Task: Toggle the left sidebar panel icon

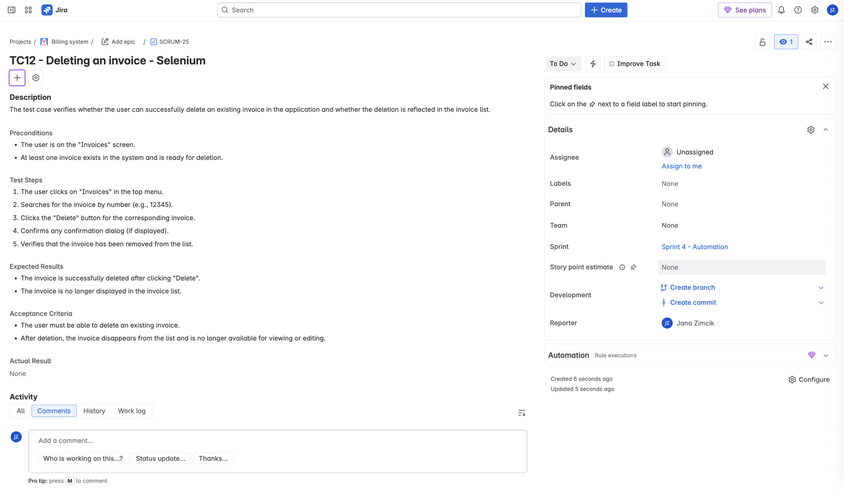Action: 11,10
